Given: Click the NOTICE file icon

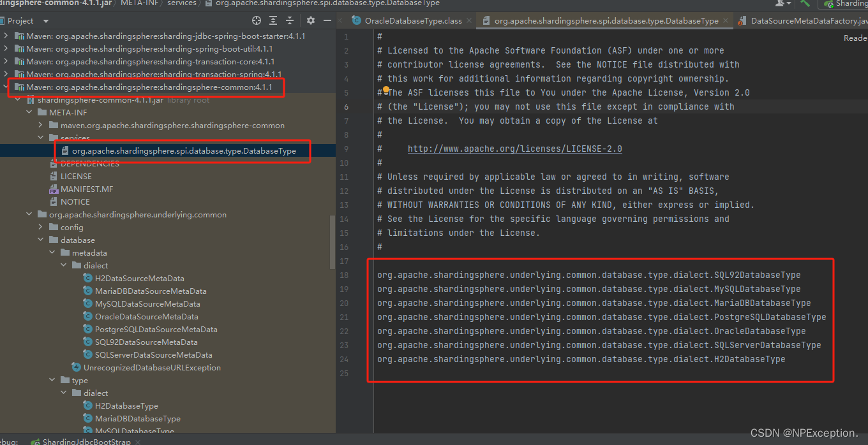Looking at the screenshot, I should coord(54,202).
